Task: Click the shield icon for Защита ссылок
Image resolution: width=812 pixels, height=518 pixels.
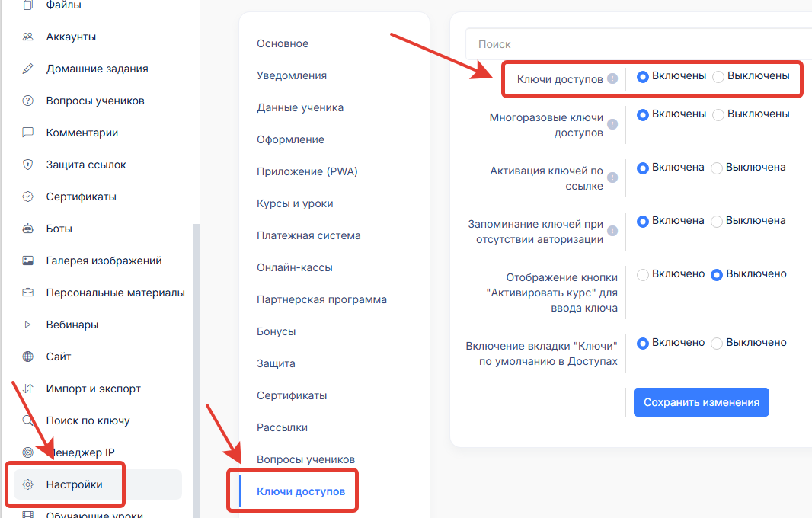Action: coord(28,165)
